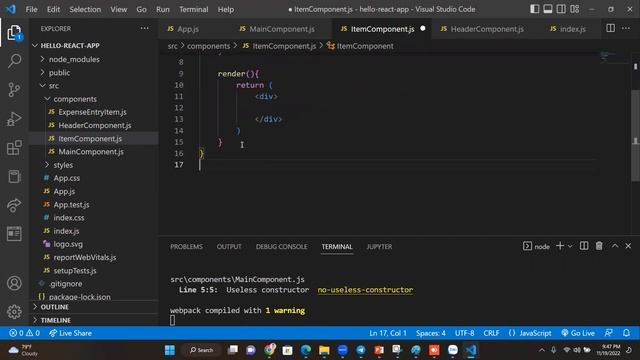Open errors and warnings in status bar

(24, 333)
